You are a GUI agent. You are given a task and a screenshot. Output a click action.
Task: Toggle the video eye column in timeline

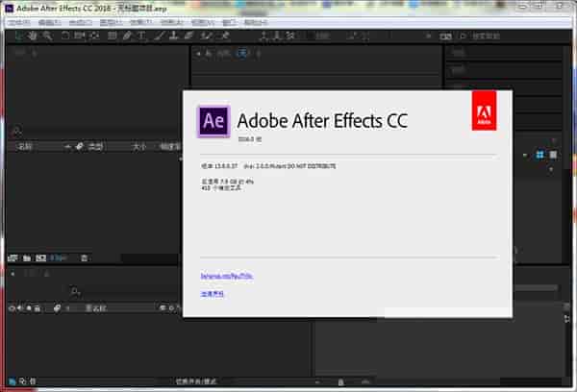click(12, 308)
